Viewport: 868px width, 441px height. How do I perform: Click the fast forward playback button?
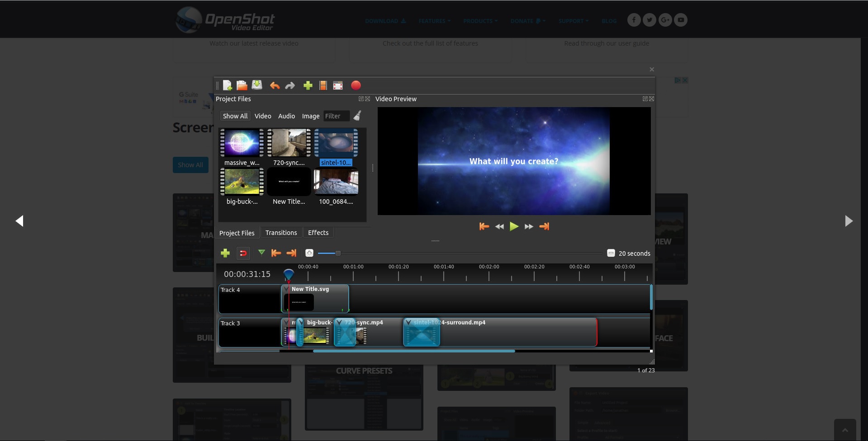pyautogui.click(x=529, y=226)
